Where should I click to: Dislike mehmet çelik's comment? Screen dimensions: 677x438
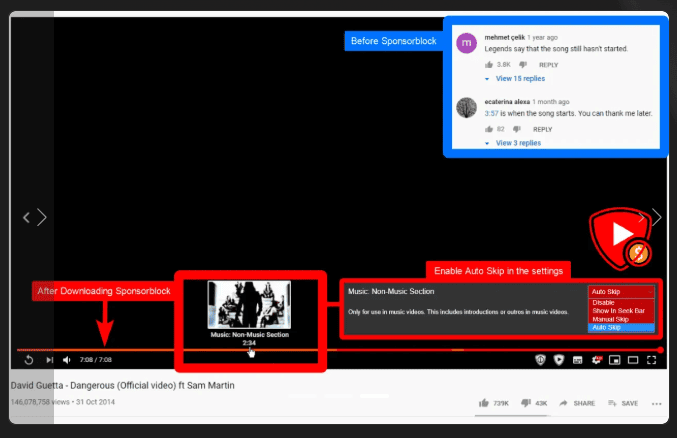click(x=523, y=65)
